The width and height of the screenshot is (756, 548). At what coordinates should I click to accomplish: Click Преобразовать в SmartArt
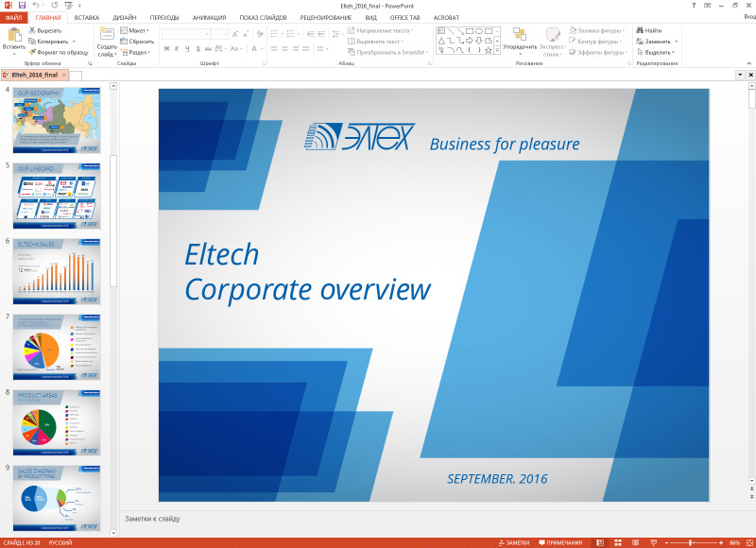(x=388, y=52)
